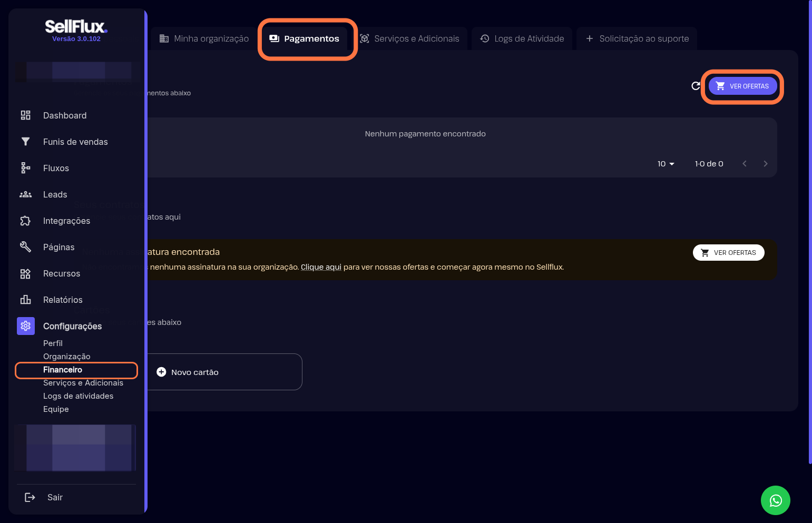
Task: Click the Configurações gear icon
Action: pos(25,326)
